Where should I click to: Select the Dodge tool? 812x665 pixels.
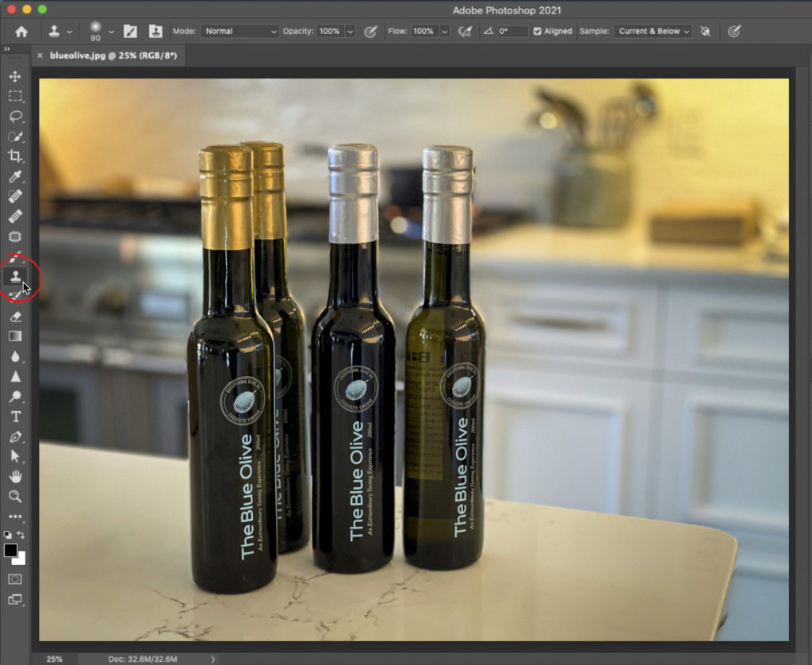coord(15,397)
